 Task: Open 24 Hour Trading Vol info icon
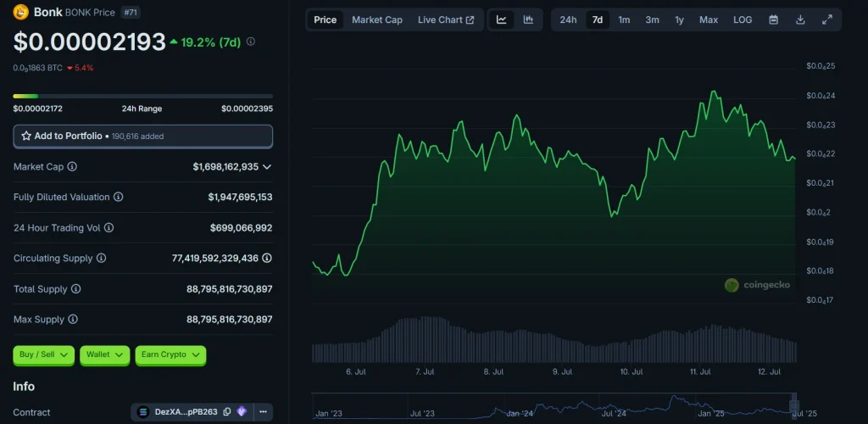[x=109, y=227]
